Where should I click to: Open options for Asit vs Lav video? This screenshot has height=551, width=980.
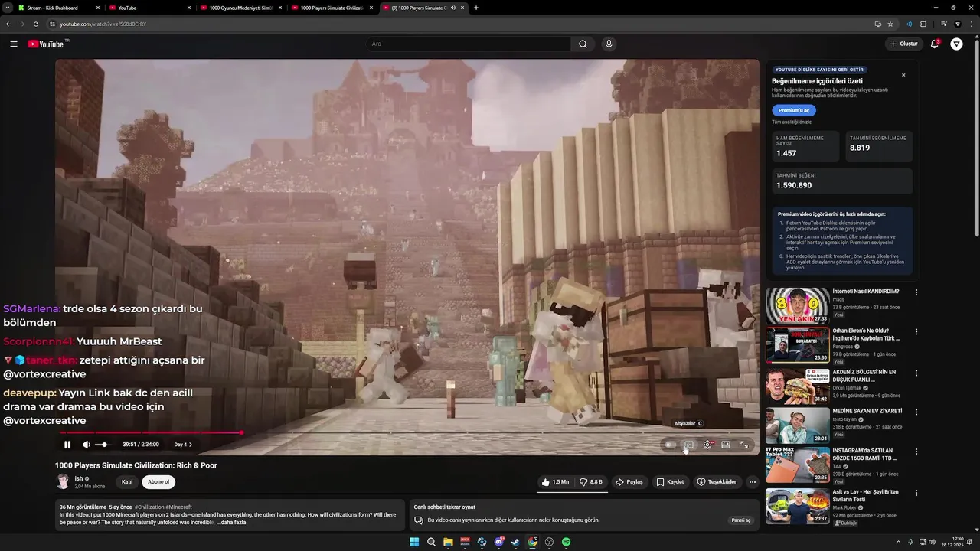916,492
